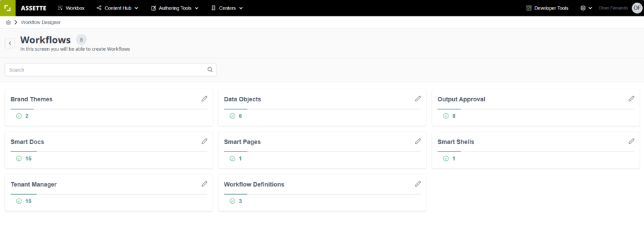Image resolution: width=644 pixels, height=249 pixels.
Task: Click the check icon in Smart Pages
Action: (233, 158)
